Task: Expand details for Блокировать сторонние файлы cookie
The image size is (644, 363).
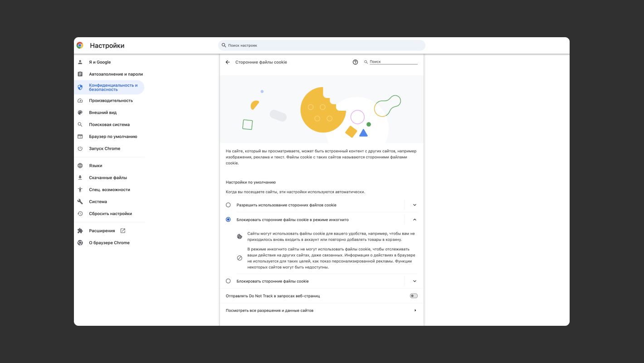Action: [x=414, y=281]
